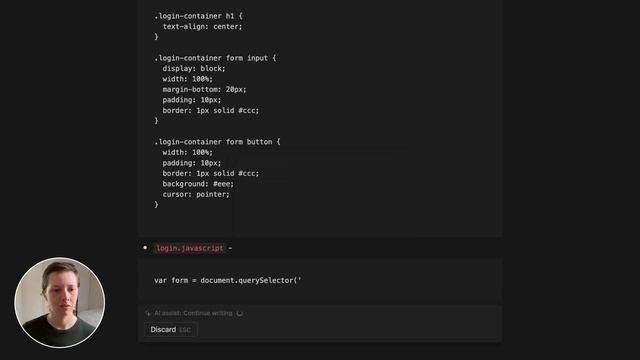The image size is (640, 360).
Task: Click the login.javascript inline code label
Action: [x=190, y=248]
